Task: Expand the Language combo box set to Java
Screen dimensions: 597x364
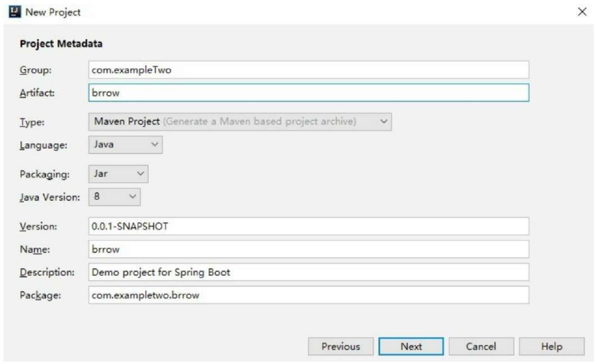Action: pyautogui.click(x=125, y=145)
